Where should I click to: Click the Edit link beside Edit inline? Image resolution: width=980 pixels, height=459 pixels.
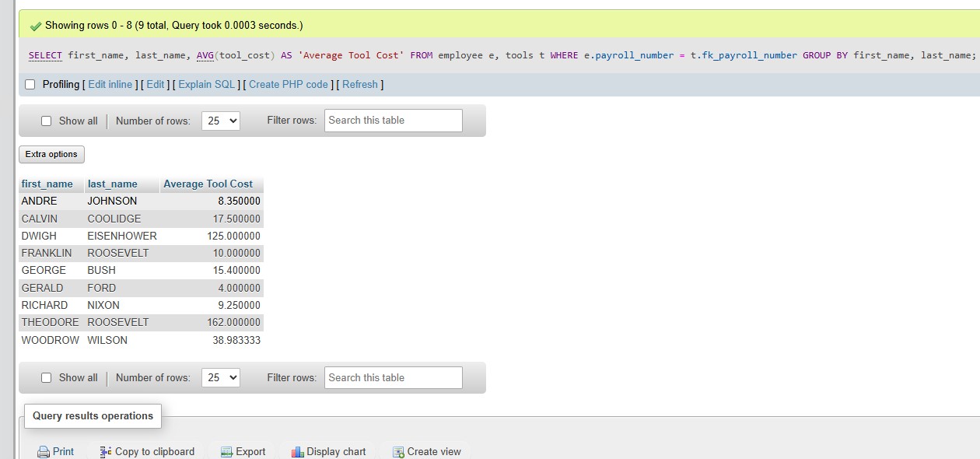click(x=156, y=84)
